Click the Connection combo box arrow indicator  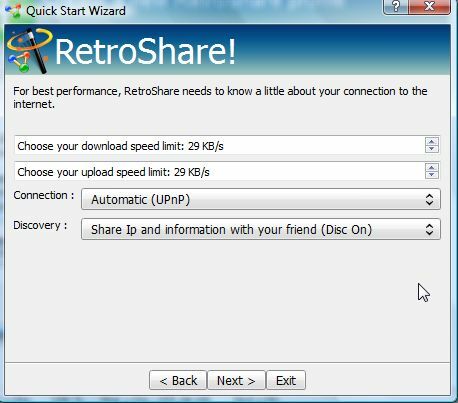pyautogui.click(x=430, y=199)
